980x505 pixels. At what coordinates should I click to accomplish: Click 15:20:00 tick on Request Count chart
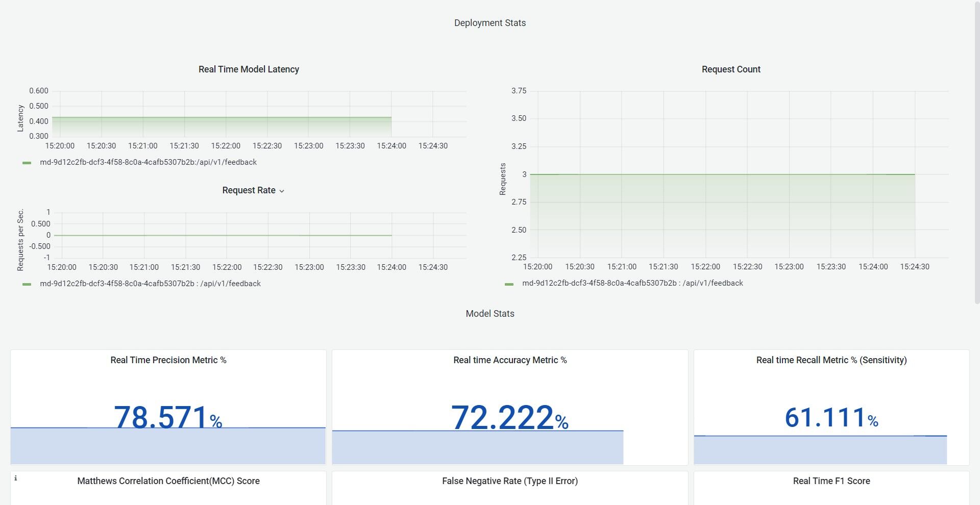click(x=537, y=267)
